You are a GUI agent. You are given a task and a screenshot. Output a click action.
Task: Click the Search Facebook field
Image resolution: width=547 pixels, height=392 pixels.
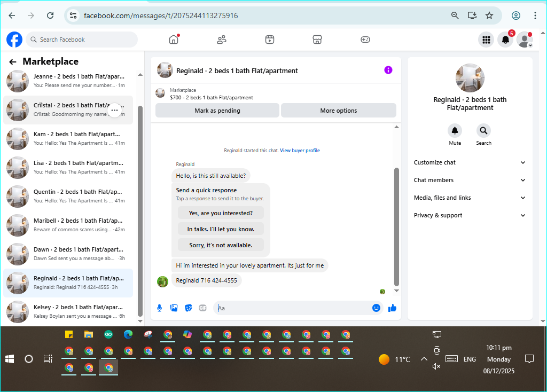pyautogui.click(x=82, y=40)
